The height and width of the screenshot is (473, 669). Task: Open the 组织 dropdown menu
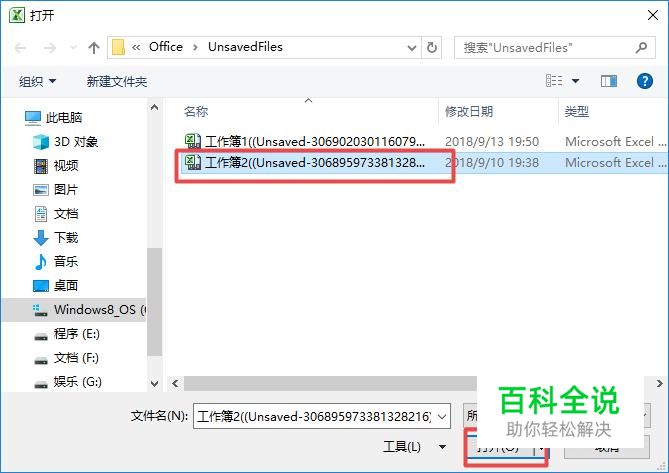(x=38, y=81)
